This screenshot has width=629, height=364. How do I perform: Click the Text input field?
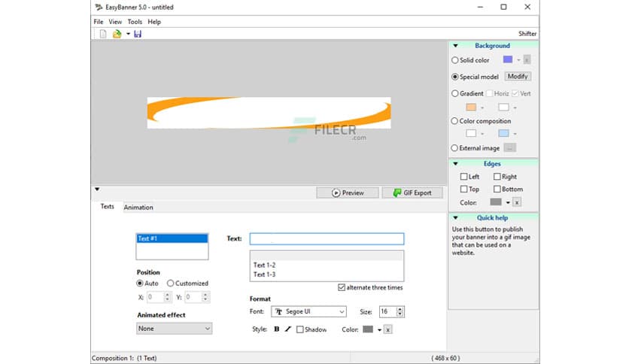[327, 239]
